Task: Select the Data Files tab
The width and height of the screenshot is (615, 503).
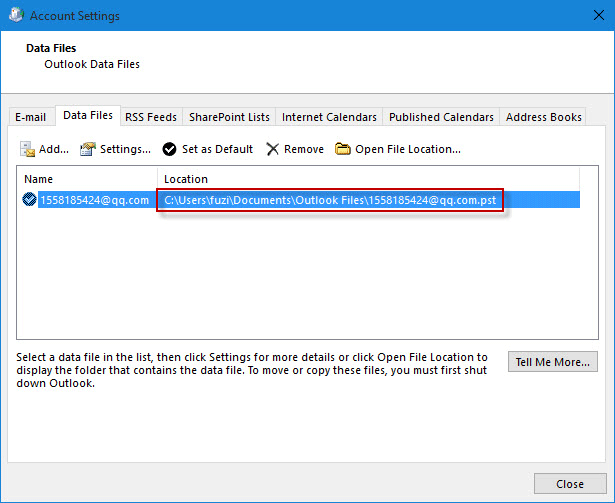Action: coord(88,115)
